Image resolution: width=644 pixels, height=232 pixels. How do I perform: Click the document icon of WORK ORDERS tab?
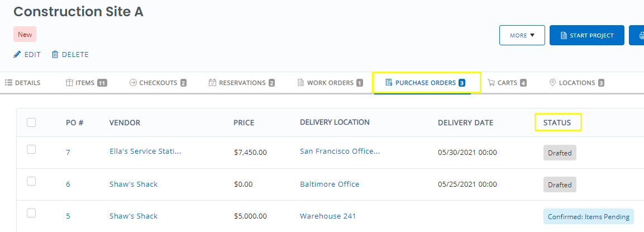click(300, 83)
